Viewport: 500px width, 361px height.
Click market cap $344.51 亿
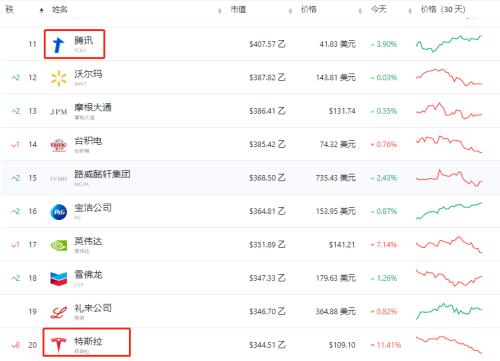click(267, 345)
